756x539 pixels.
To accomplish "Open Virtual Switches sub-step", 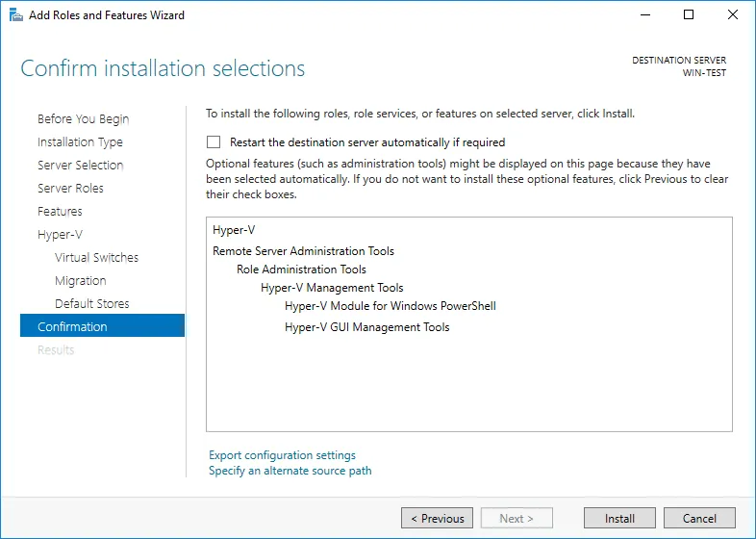I will point(96,258).
